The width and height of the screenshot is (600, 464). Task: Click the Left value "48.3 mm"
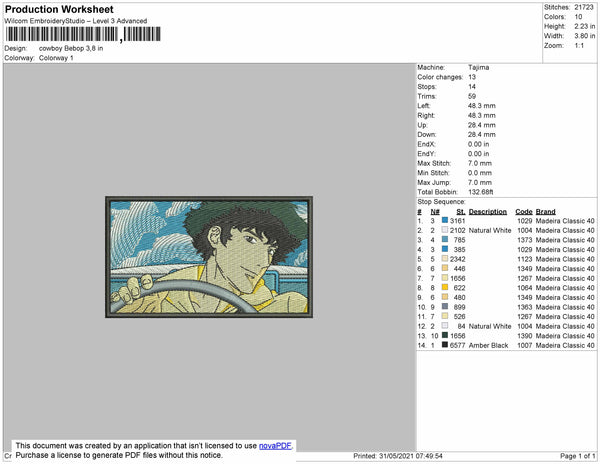coord(482,106)
